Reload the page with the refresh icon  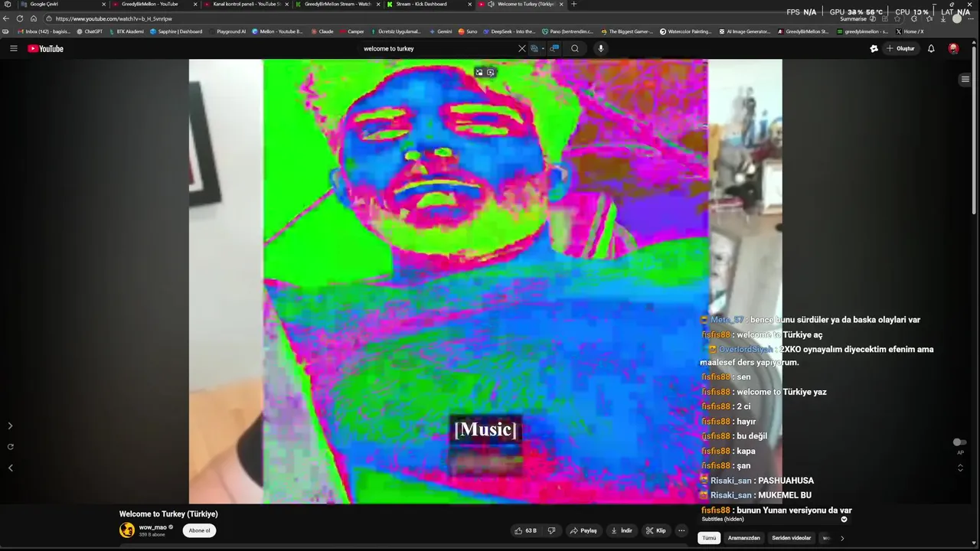20,18
